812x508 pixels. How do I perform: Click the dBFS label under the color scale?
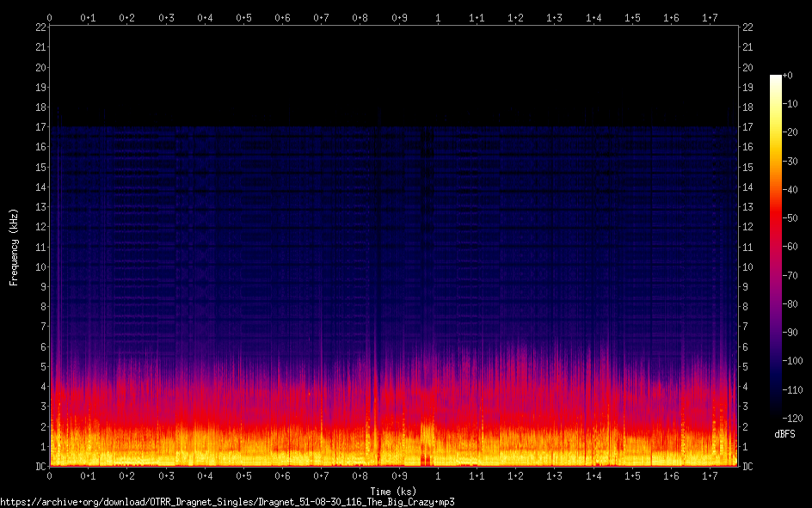click(x=784, y=434)
